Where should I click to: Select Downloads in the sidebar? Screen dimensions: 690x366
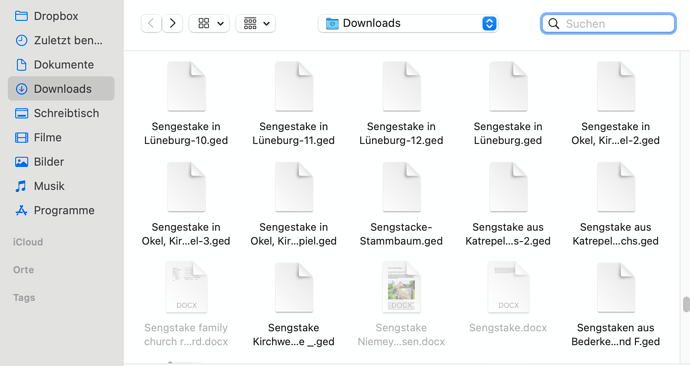pyautogui.click(x=61, y=88)
